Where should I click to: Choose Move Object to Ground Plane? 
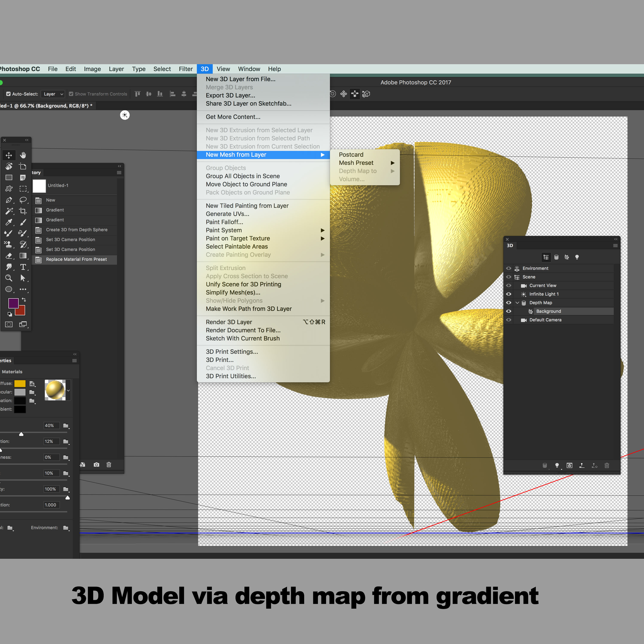pos(263,184)
